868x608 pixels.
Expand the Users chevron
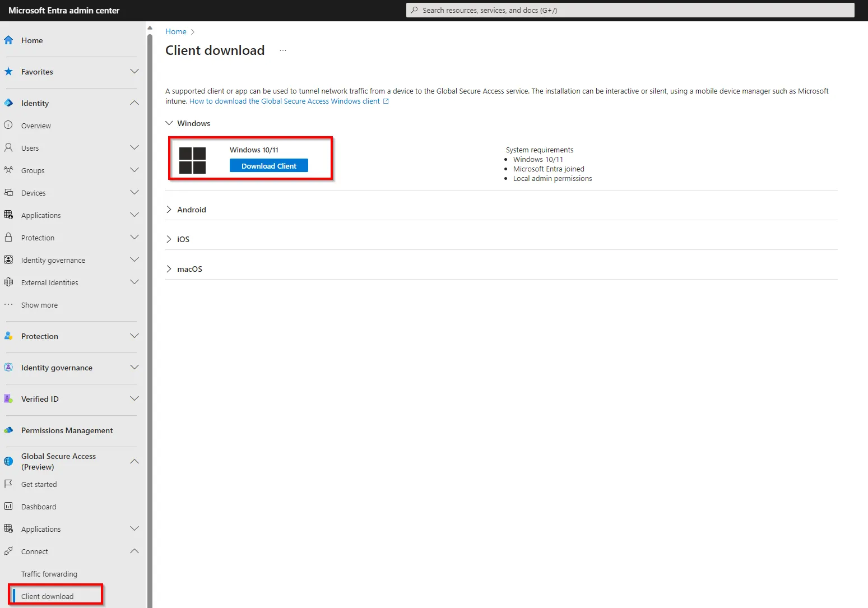coord(134,148)
